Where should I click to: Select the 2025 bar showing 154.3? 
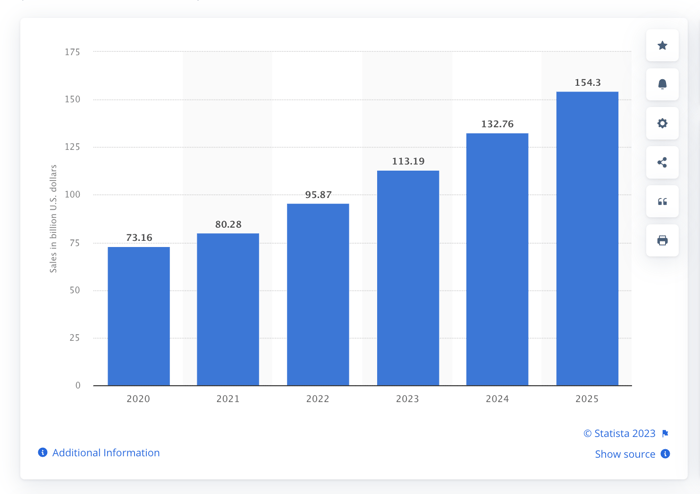(587, 238)
